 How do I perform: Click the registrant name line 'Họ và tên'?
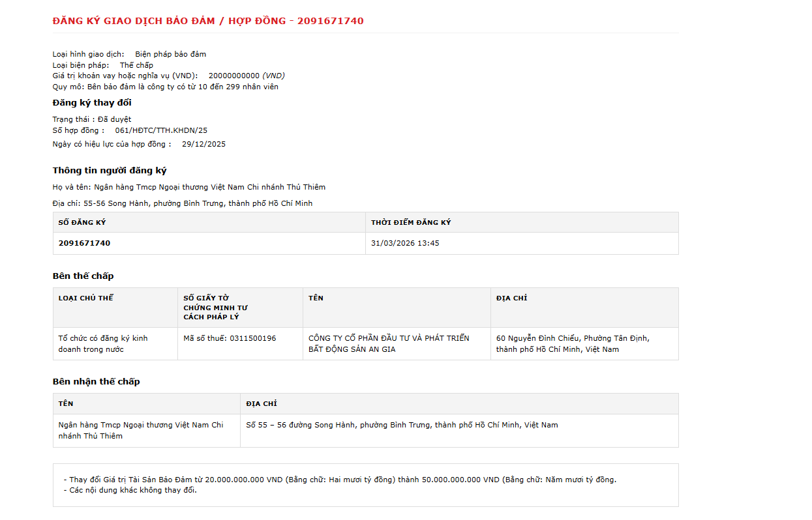(x=189, y=187)
